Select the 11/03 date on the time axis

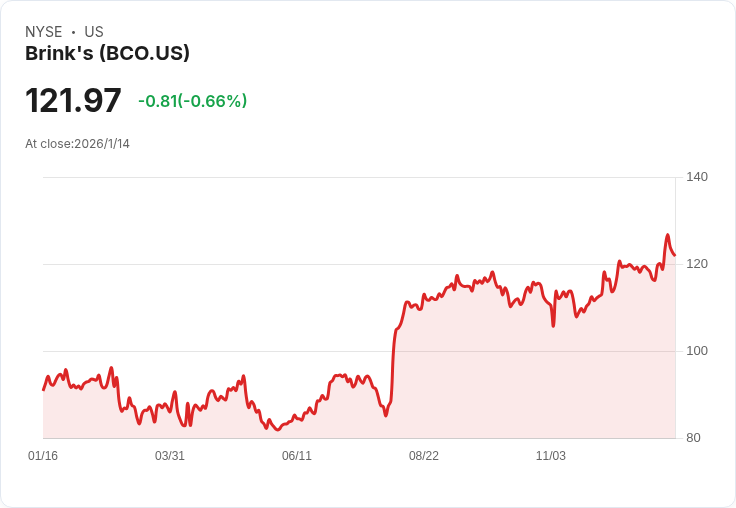tap(551, 456)
